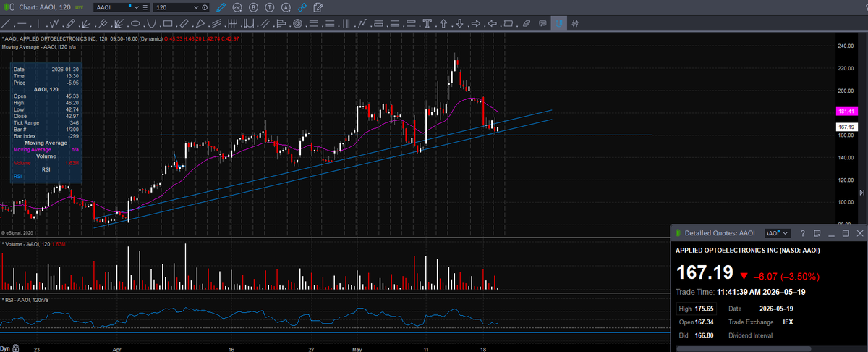Screen dimensions: 868x352
Task: Click the circled B icon
Action: 254,7
